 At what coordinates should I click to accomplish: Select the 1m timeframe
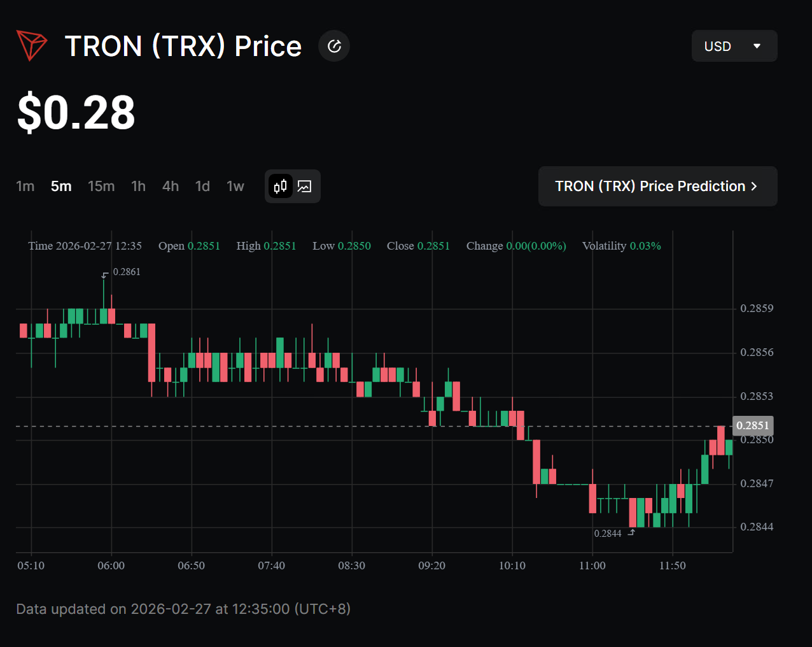pyautogui.click(x=25, y=187)
